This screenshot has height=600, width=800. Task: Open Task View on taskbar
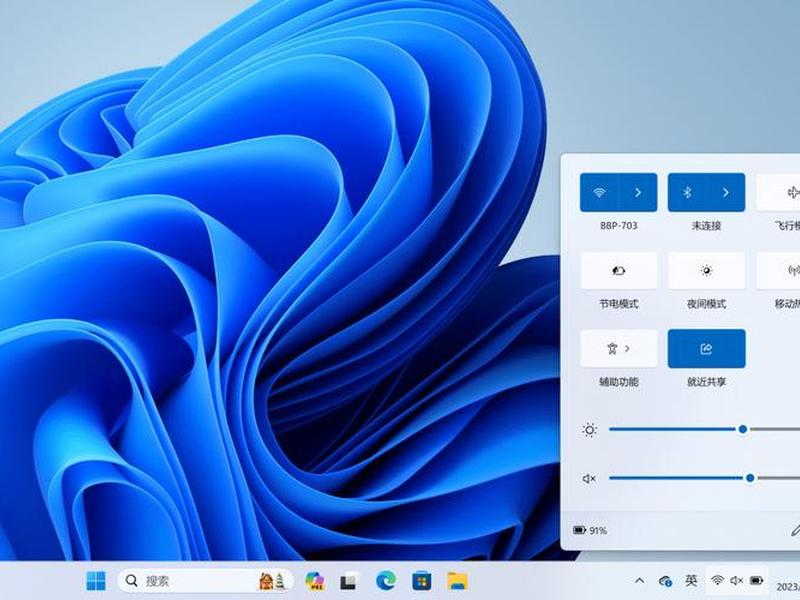click(x=350, y=581)
